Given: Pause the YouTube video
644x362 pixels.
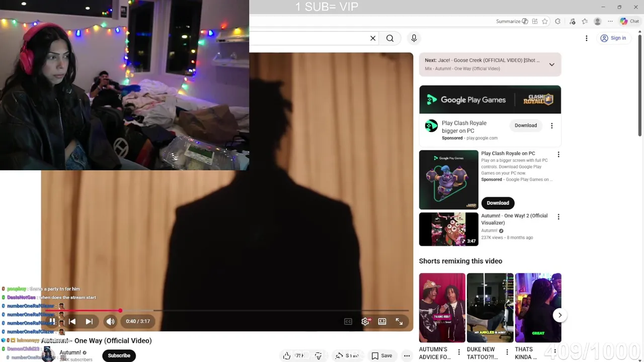Looking at the screenshot, I should (x=52, y=321).
